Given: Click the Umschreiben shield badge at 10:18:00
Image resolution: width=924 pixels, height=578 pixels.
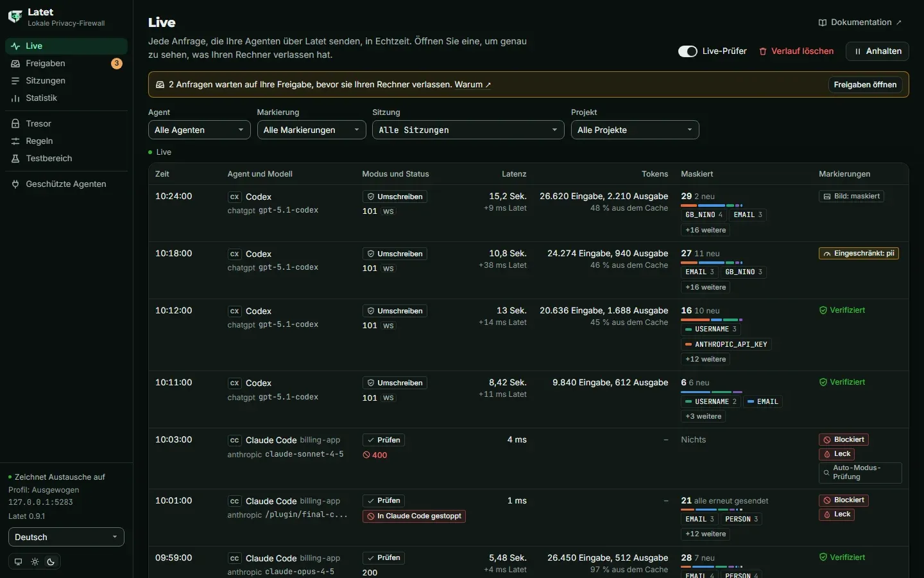Looking at the screenshot, I should (x=395, y=254).
